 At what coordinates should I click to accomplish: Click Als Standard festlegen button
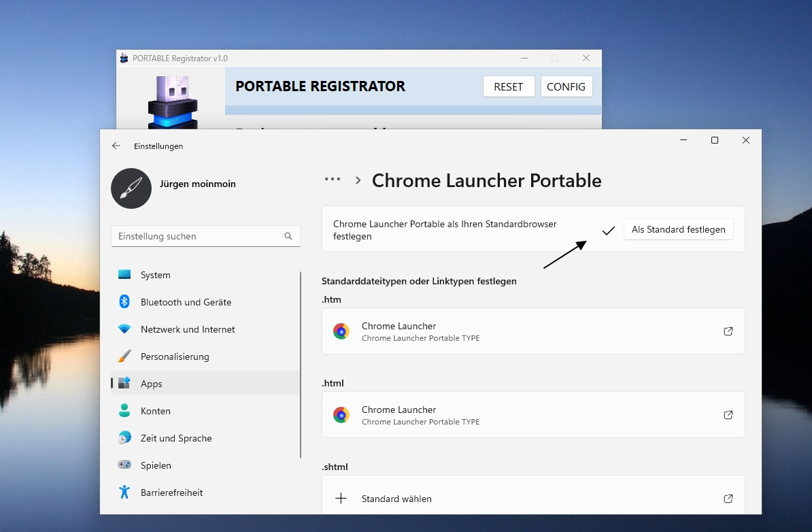coord(679,229)
